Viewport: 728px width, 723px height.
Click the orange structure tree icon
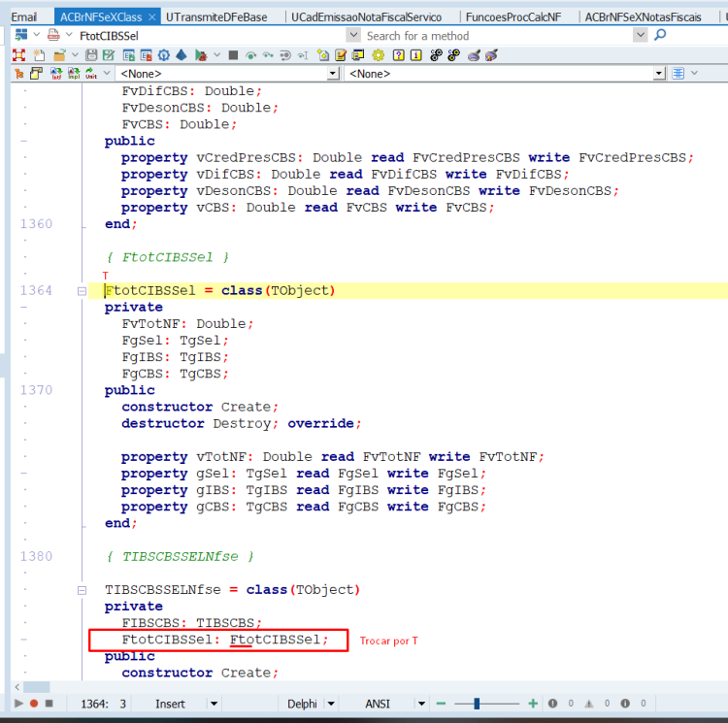(19, 74)
